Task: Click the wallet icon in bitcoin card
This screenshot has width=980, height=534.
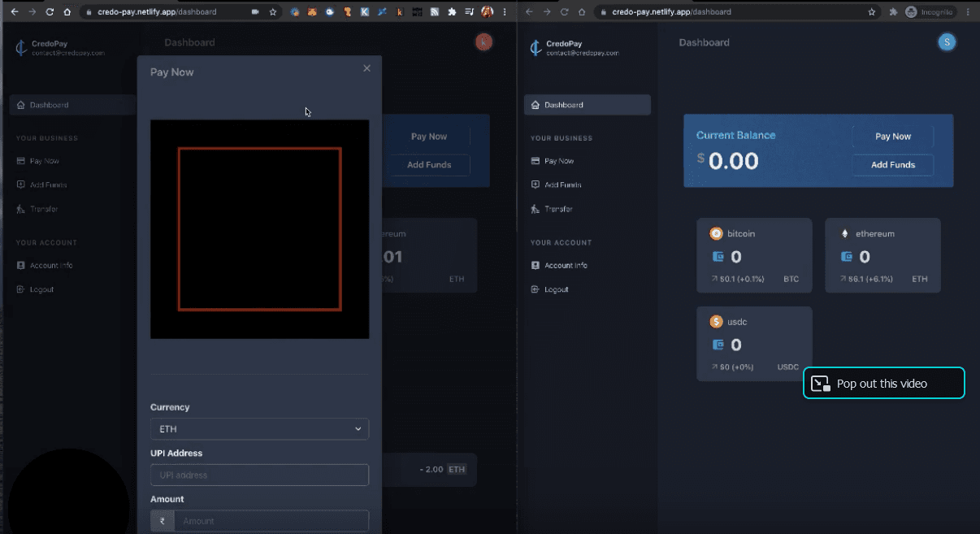Action: pyautogui.click(x=718, y=257)
